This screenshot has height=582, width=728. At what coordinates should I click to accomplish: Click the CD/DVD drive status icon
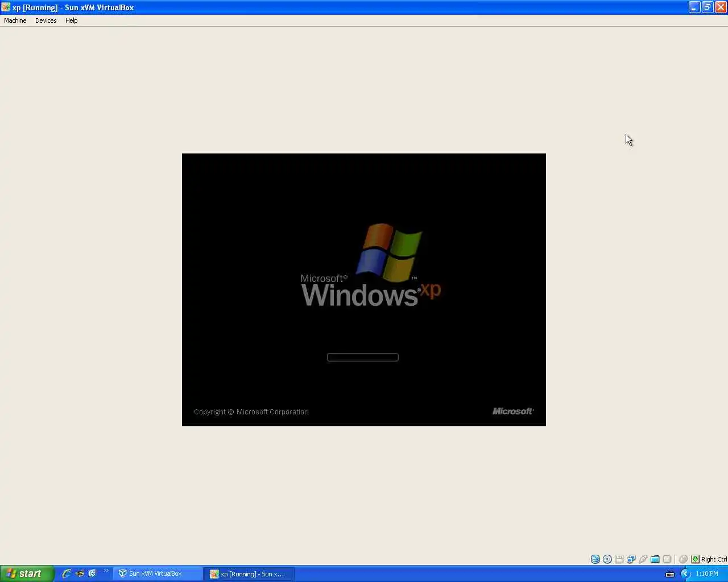coord(607,559)
